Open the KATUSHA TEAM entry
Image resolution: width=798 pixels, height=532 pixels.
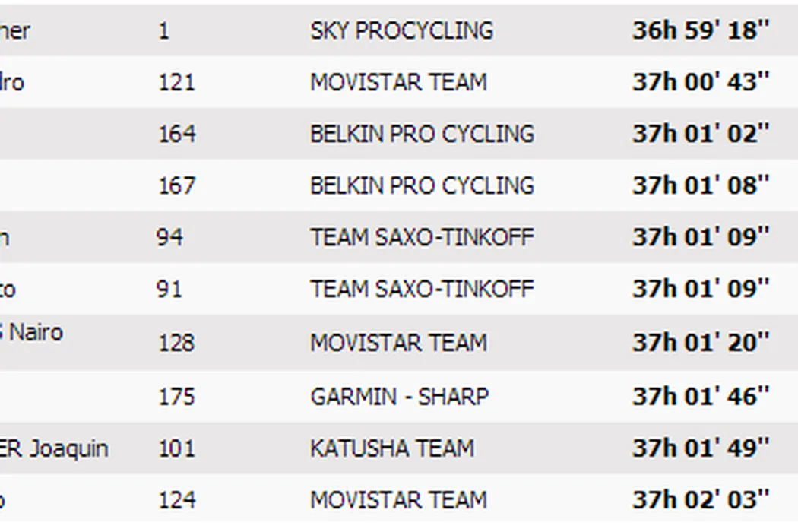[391, 448]
